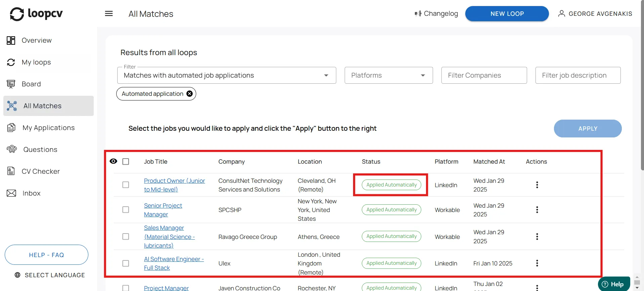Viewport: 644px width, 291px height.
Task: Click the My Applications documents icon
Action: [11, 128]
